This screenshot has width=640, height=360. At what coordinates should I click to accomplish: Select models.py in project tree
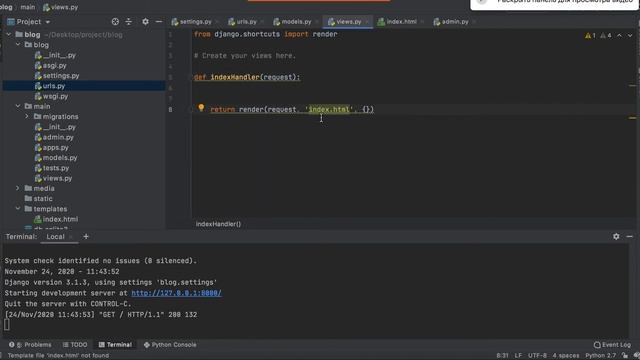[x=60, y=158]
